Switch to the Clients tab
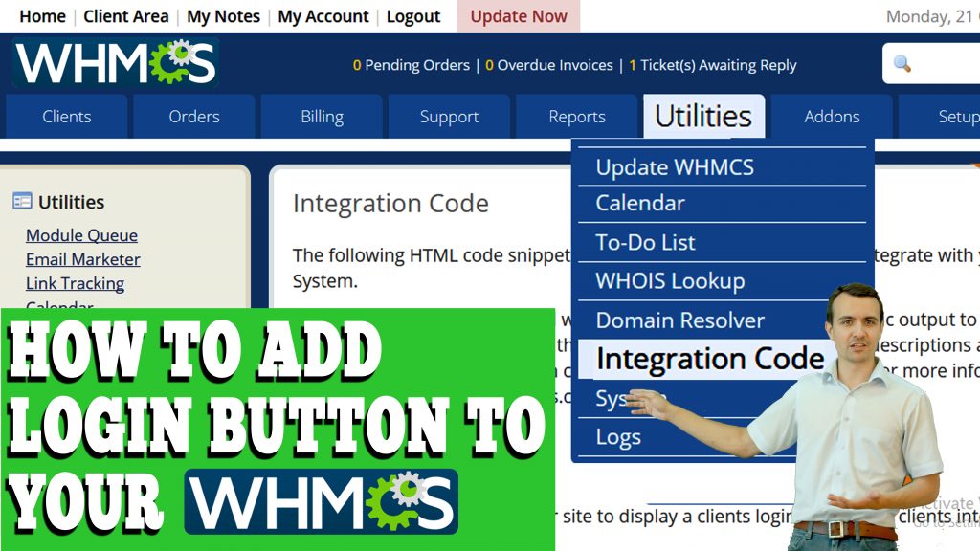 click(65, 116)
